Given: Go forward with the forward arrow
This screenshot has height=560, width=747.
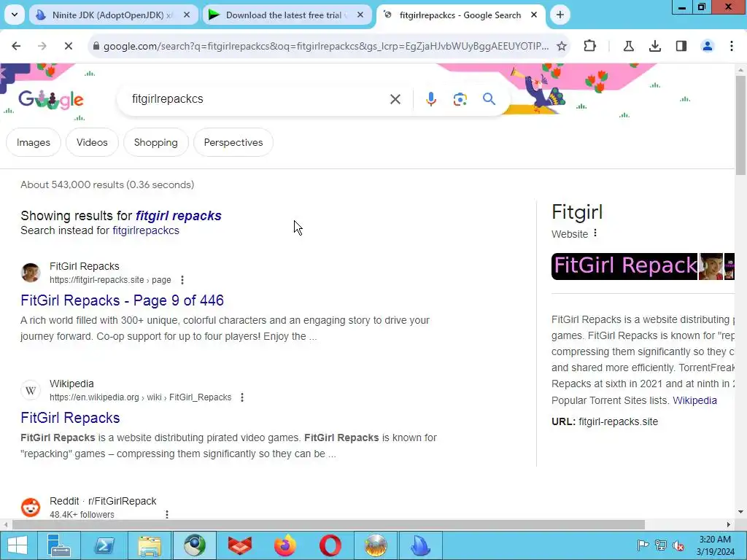Looking at the screenshot, I should pos(42,46).
